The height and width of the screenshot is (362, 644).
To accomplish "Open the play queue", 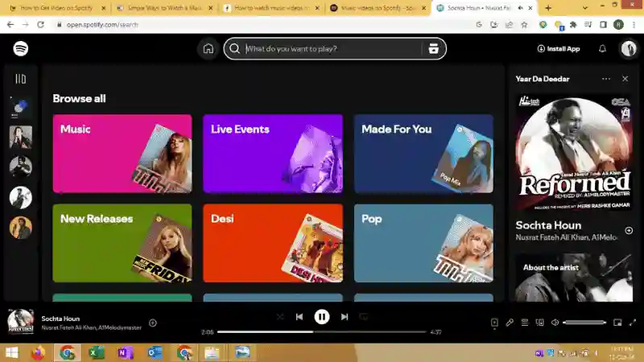I will [525, 323].
